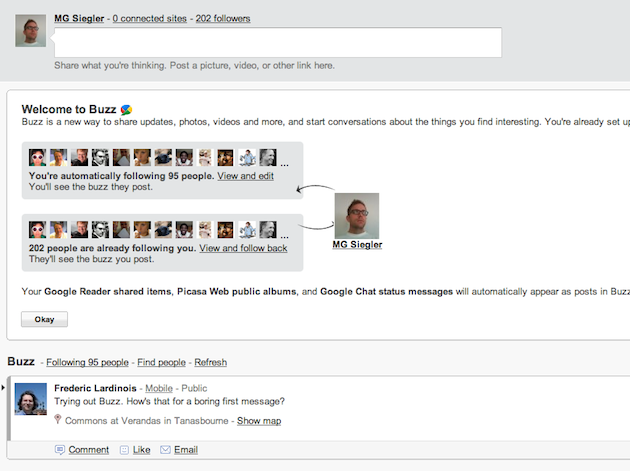Open the View and edit link
630x471 pixels.
(246, 176)
